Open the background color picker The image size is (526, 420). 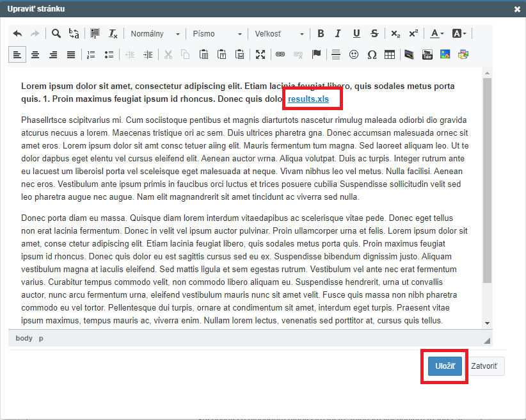459,33
